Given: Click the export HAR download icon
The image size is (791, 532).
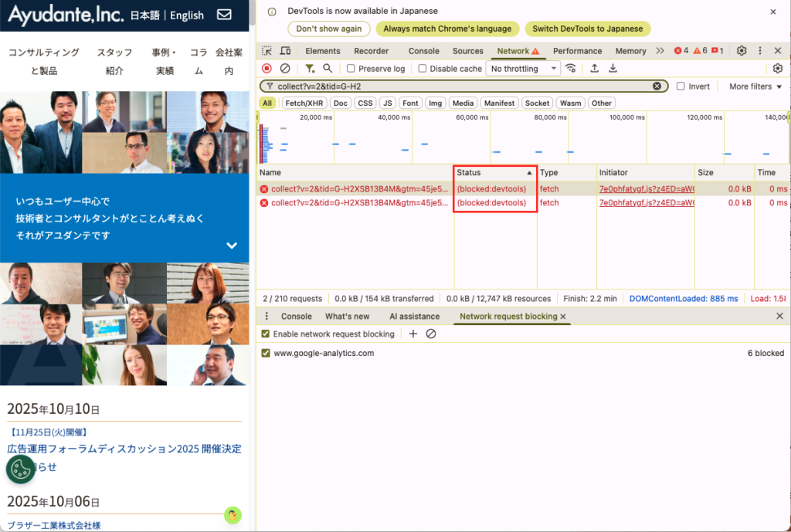Looking at the screenshot, I should (x=613, y=69).
